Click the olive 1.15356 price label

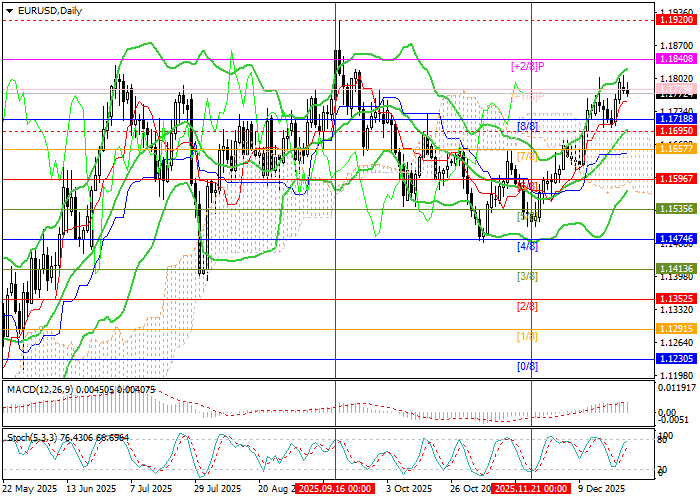pyautogui.click(x=677, y=208)
